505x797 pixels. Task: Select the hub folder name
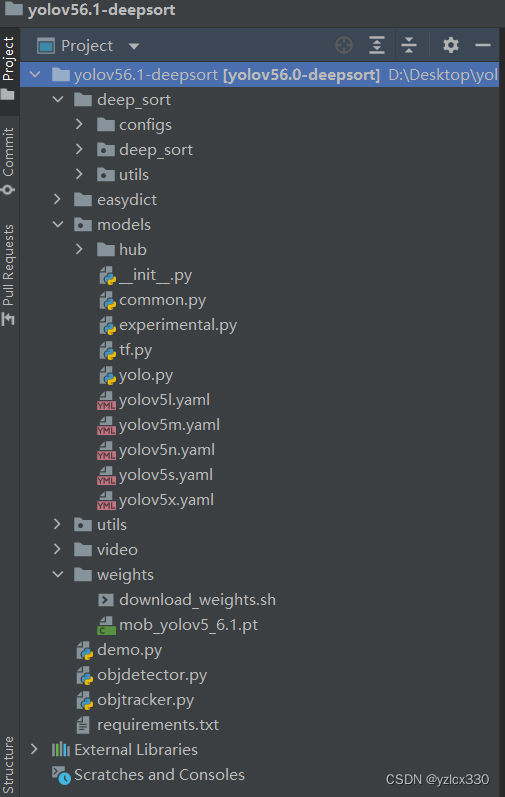point(133,250)
